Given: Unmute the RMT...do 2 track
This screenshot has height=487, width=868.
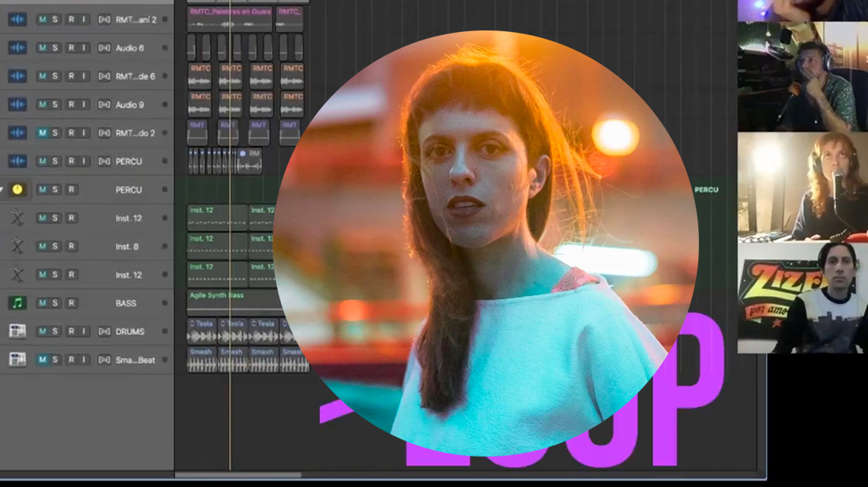Looking at the screenshot, I should (x=42, y=133).
